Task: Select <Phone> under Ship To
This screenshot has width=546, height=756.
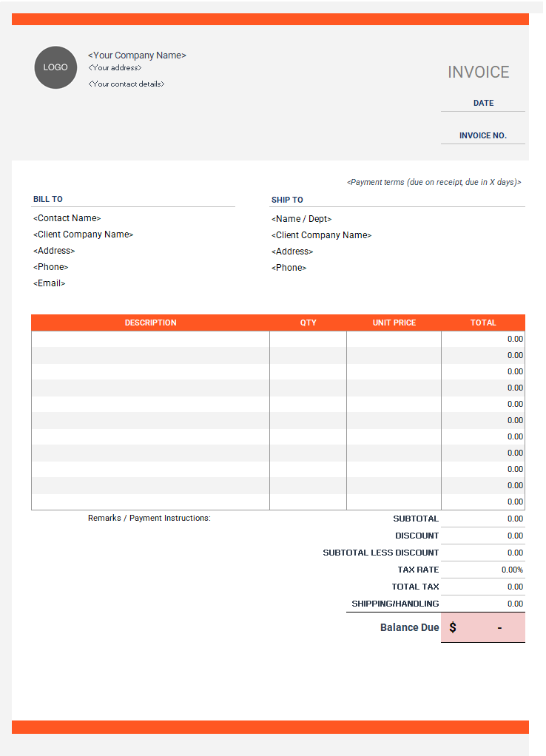Action: 289,268
